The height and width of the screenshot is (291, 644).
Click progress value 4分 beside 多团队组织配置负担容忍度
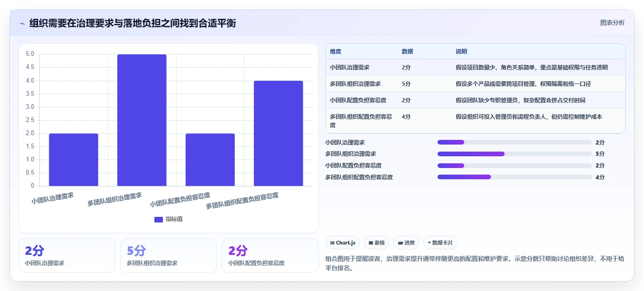(x=600, y=177)
